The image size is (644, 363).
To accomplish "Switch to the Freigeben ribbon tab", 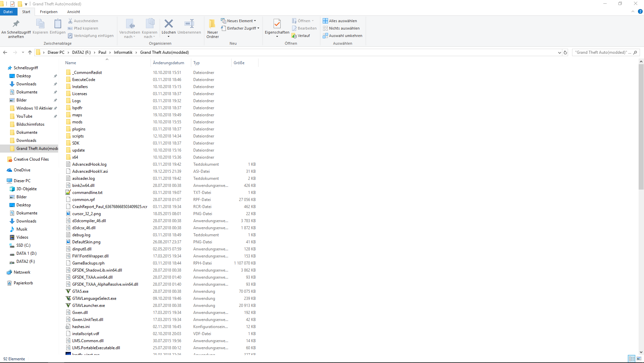I will point(49,12).
